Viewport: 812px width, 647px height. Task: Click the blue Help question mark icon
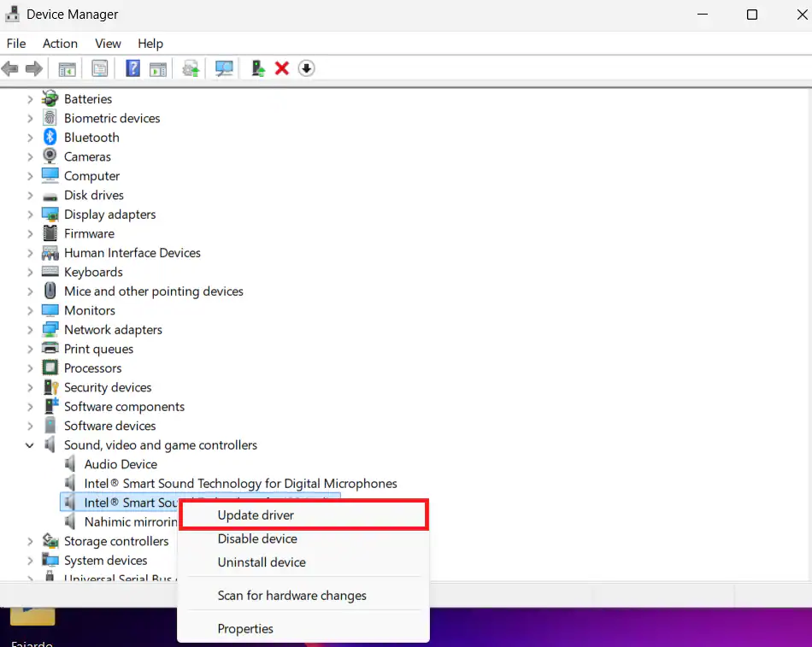tap(133, 68)
